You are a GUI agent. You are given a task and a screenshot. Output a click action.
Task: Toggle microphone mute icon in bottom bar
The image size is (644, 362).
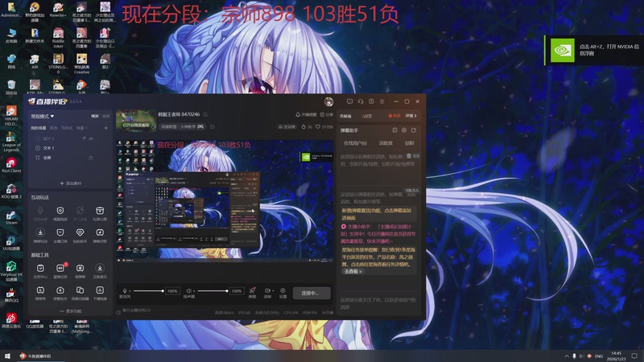pyautogui.click(x=125, y=291)
